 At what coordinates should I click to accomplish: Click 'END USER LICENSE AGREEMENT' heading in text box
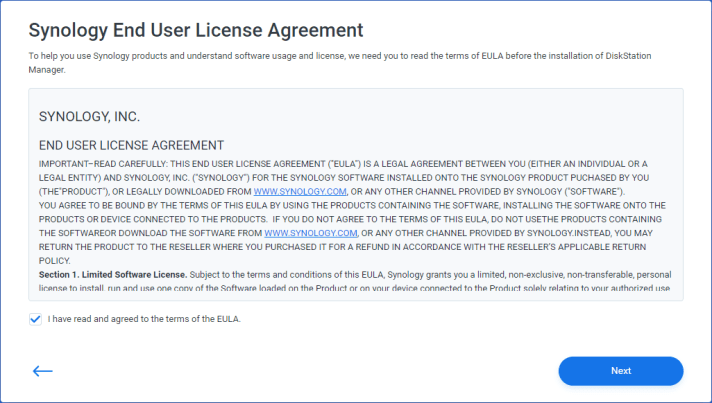(131, 146)
